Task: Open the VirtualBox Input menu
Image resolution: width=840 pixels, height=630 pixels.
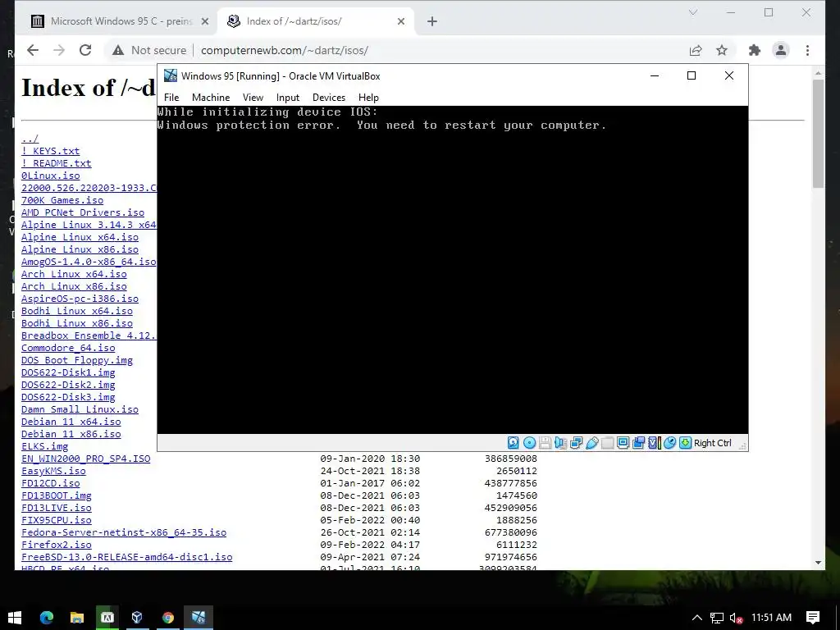Action: coord(288,98)
